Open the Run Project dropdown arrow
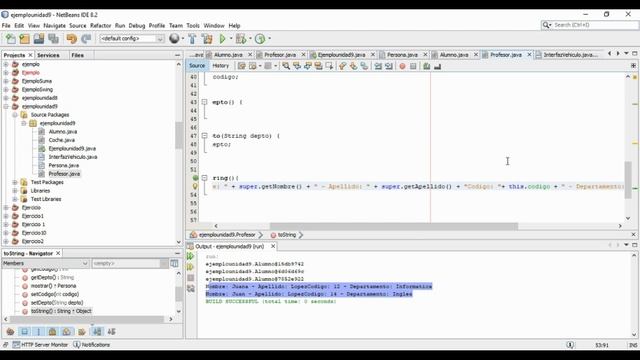The height and width of the screenshot is (360, 640). click(x=231, y=39)
